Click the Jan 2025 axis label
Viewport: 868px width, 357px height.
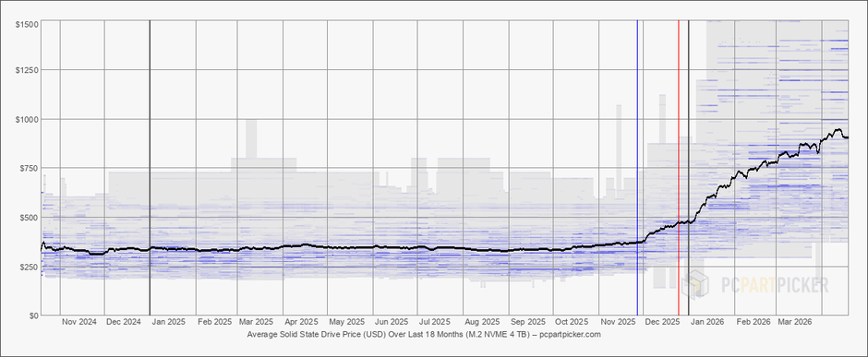coord(169,322)
